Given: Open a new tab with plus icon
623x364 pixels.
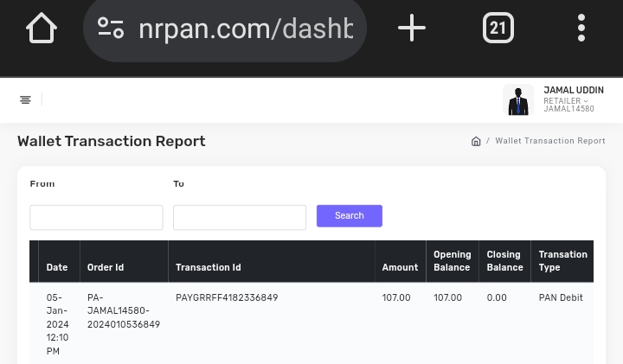Looking at the screenshot, I should 411,29.
